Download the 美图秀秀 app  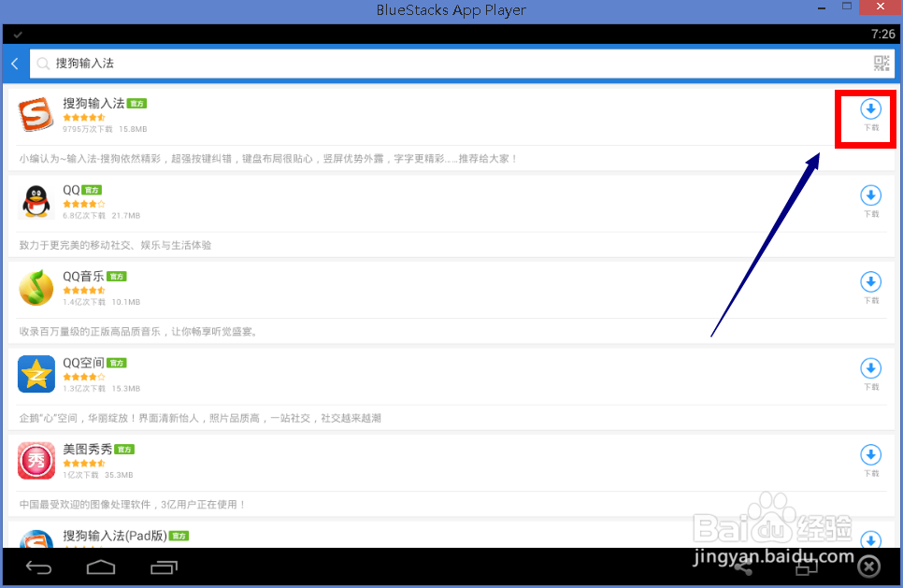pyautogui.click(x=871, y=460)
